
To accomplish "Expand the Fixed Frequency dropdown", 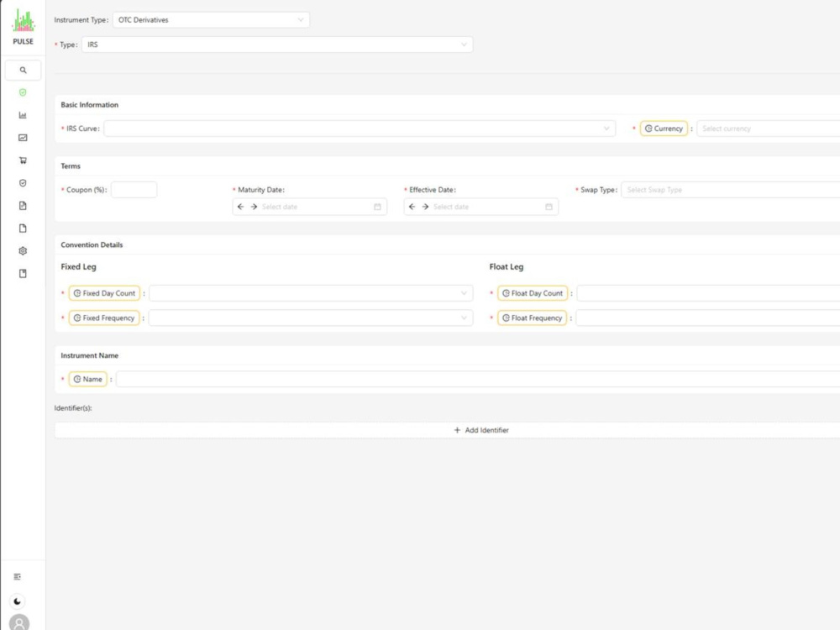I will (x=311, y=318).
